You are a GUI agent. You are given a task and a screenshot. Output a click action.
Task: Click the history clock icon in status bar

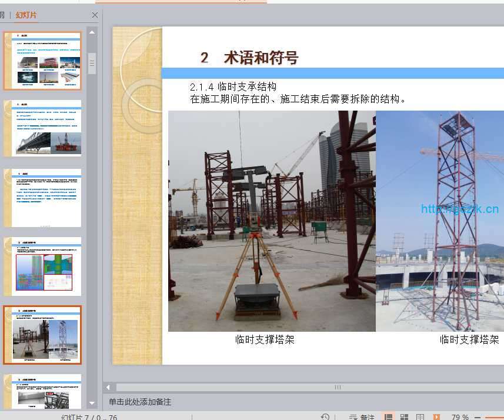coord(325,417)
